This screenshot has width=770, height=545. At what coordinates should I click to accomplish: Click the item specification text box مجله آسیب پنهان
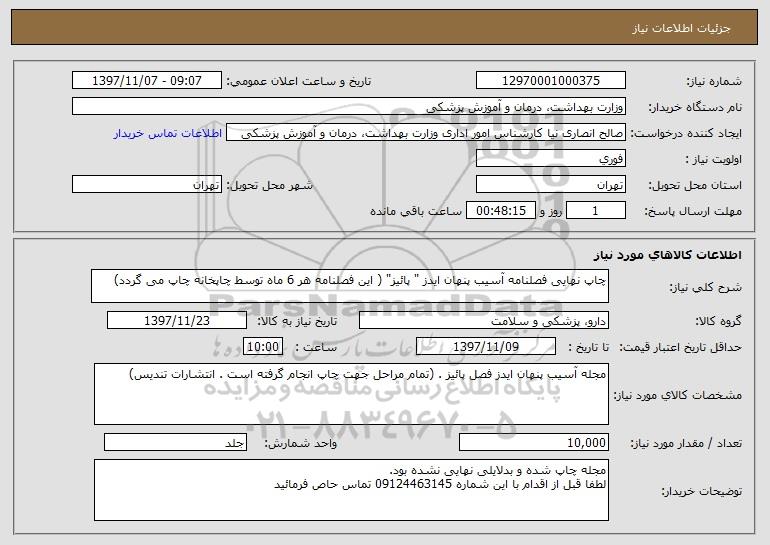click(x=351, y=394)
